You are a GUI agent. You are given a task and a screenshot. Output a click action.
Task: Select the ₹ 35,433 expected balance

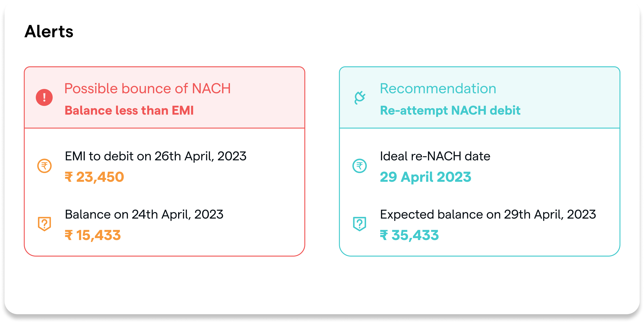[409, 235]
